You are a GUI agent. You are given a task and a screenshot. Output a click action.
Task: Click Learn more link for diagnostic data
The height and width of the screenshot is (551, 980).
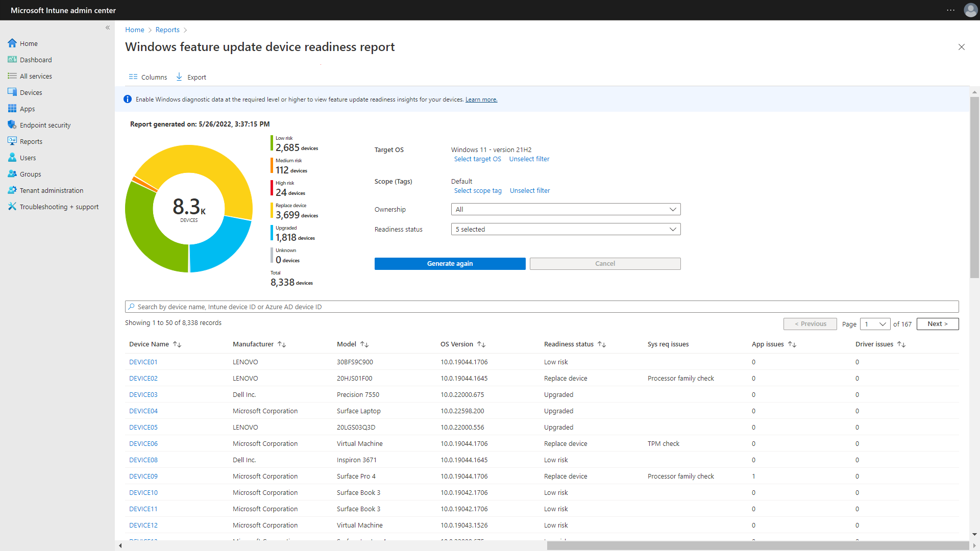(x=481, y=99)
